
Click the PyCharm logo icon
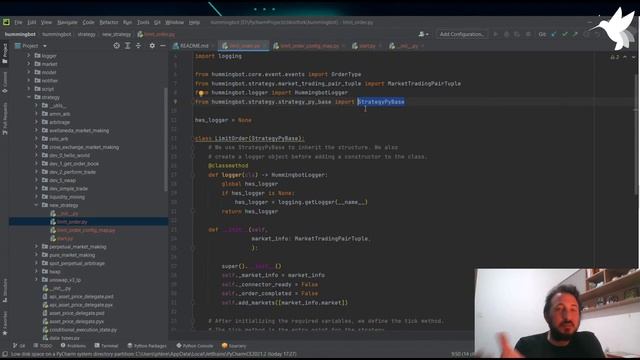(x=6, y=22)
